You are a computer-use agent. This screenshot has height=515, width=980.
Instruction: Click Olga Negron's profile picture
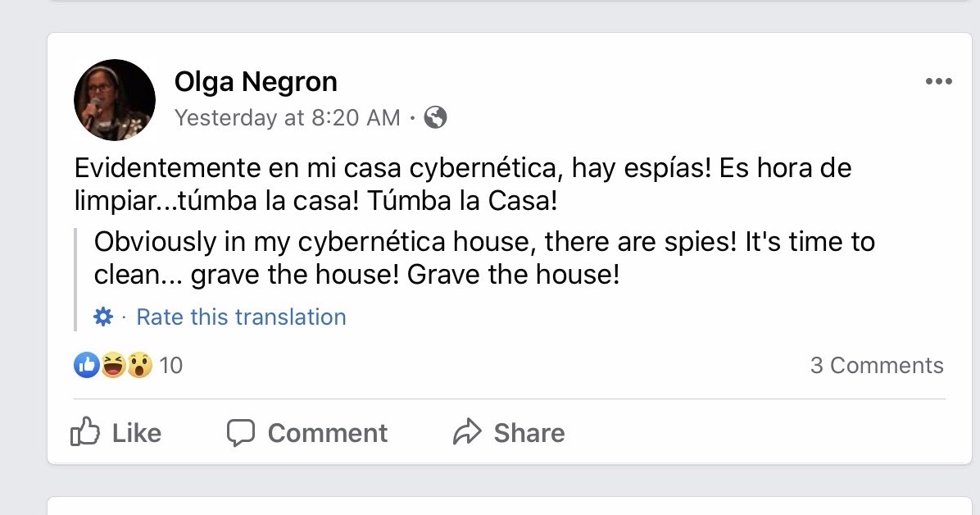pos(114,99)
